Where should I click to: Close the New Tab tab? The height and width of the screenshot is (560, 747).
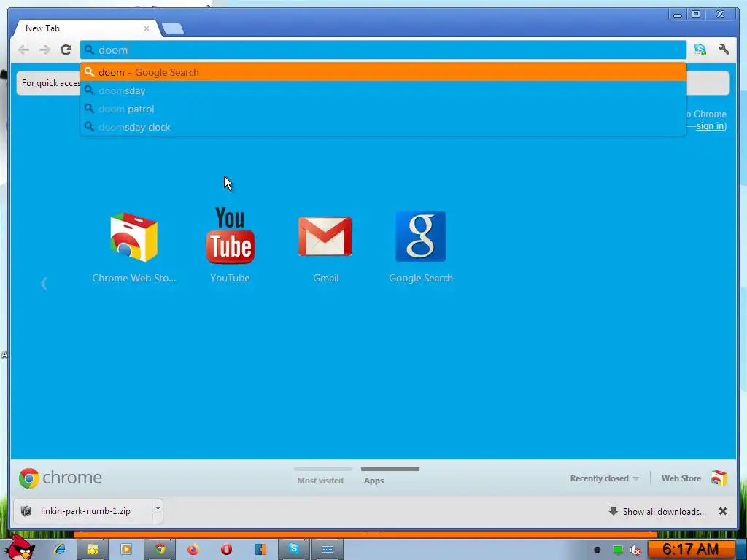click(146, 28)
